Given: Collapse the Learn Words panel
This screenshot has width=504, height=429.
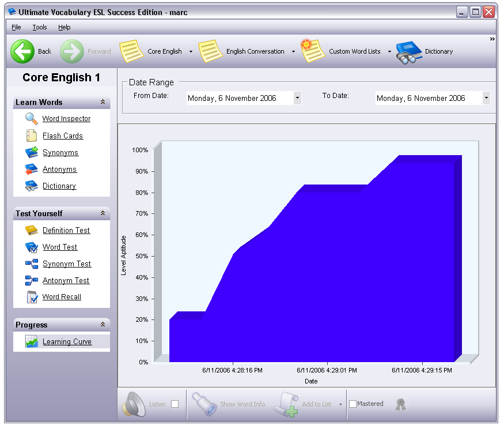Looking at the screenshot, I should tap(103, 101).
